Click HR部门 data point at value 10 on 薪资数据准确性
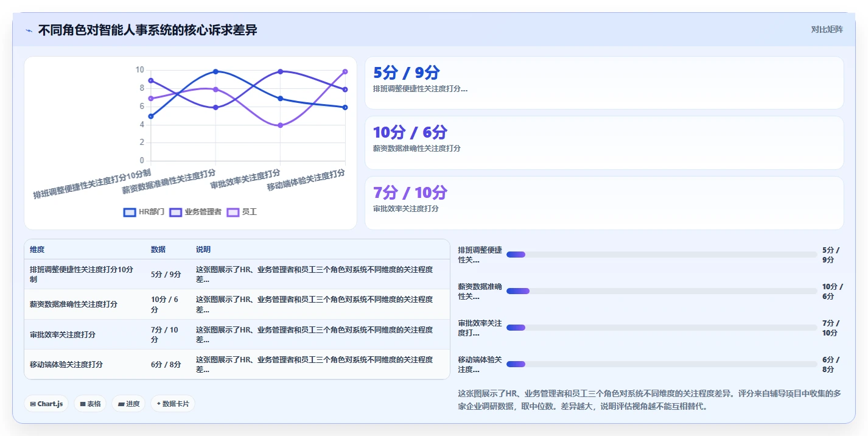 click(x=215, y=71)
